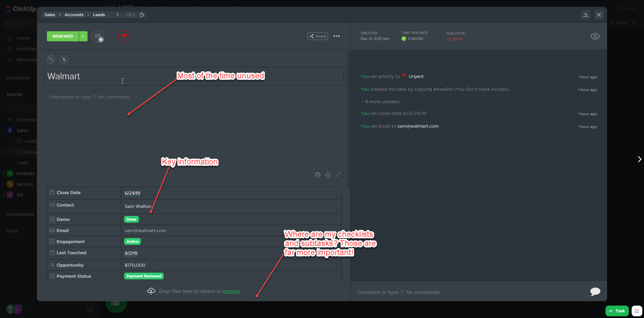Click the RENEWED status button
This screenshot has width=644, height=318.
63,36
